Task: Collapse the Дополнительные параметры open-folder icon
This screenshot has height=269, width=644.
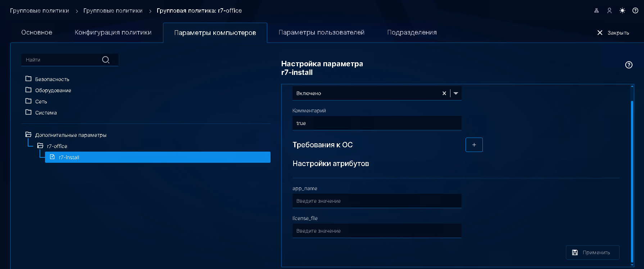Action: coord(28,134)
